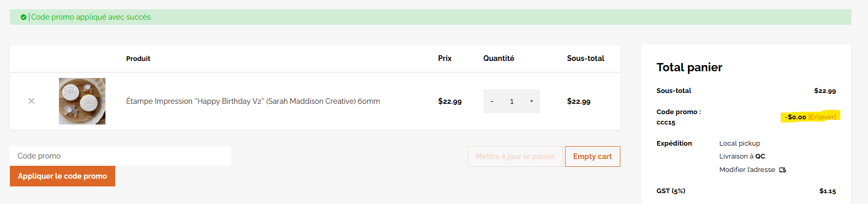Increase quantity with the plus button
Screen dimensions: 868x204
point(531,101)
